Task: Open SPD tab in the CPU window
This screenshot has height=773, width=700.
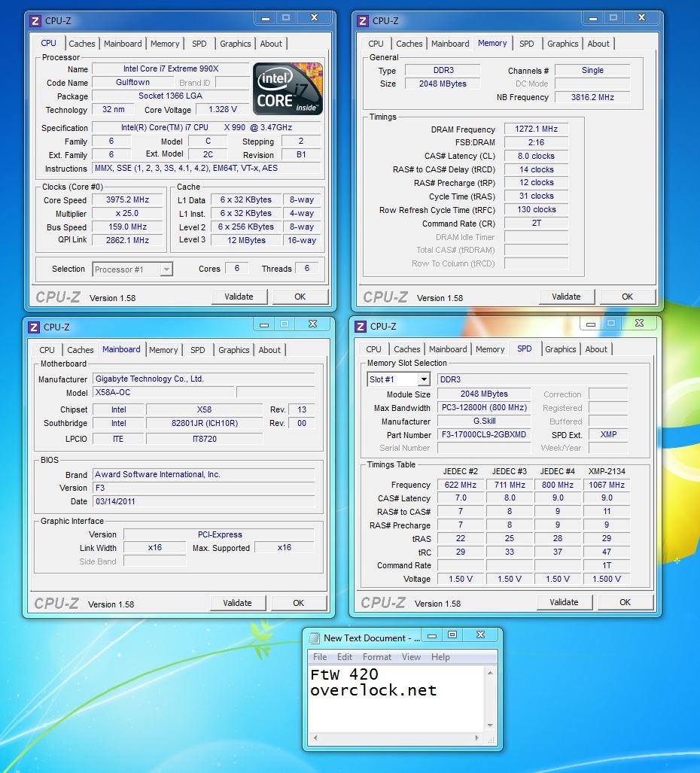Action: [199, 44]
